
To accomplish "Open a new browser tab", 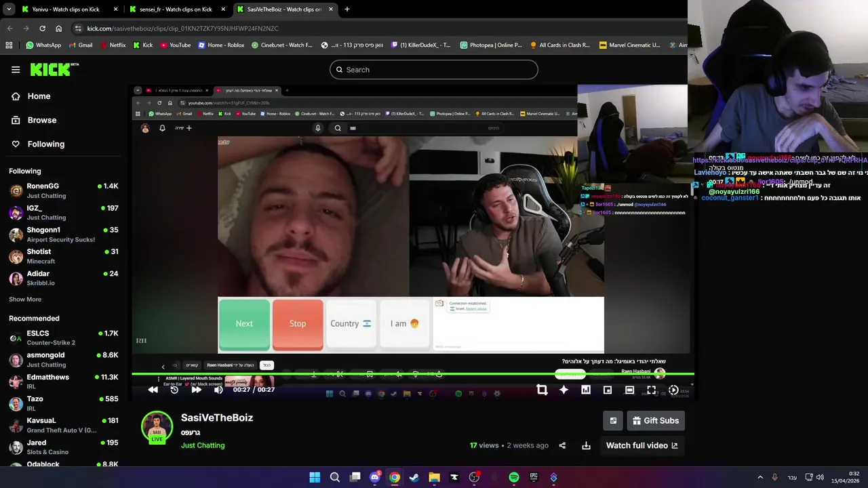I will (x=347, y=9).
